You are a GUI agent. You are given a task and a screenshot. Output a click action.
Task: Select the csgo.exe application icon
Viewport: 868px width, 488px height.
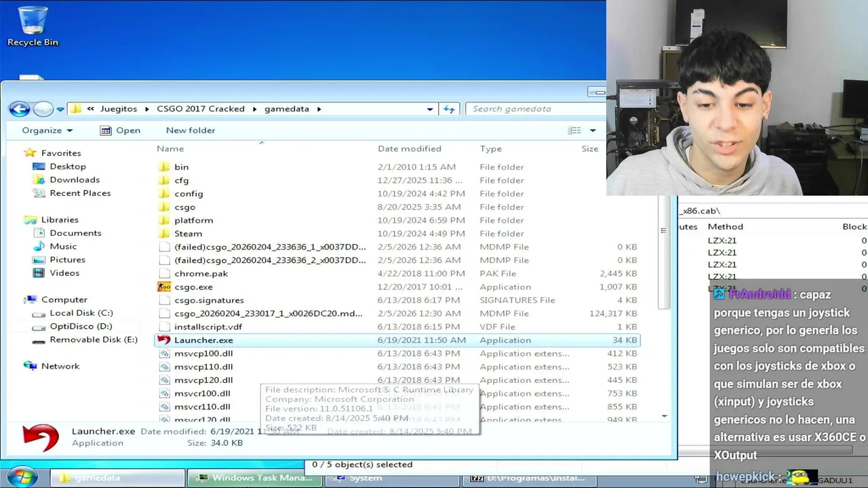(x=164, y=287)
